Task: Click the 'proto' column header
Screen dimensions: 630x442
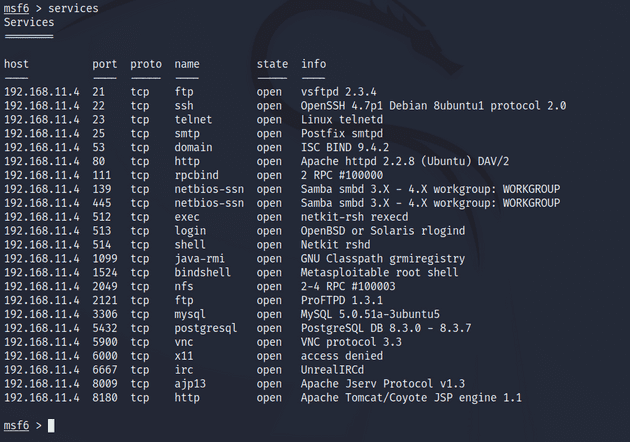Action: click(x=146, y=64)
